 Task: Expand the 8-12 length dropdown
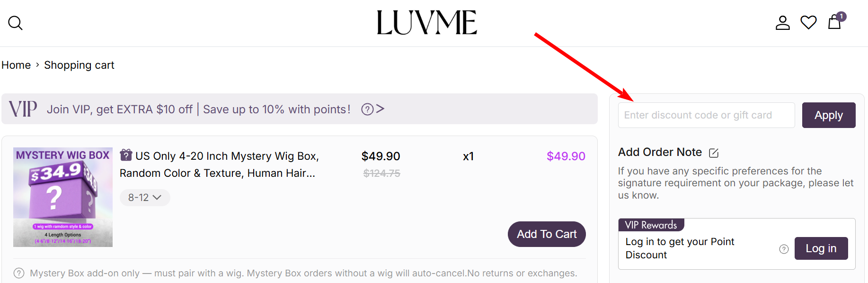[145, 198]
